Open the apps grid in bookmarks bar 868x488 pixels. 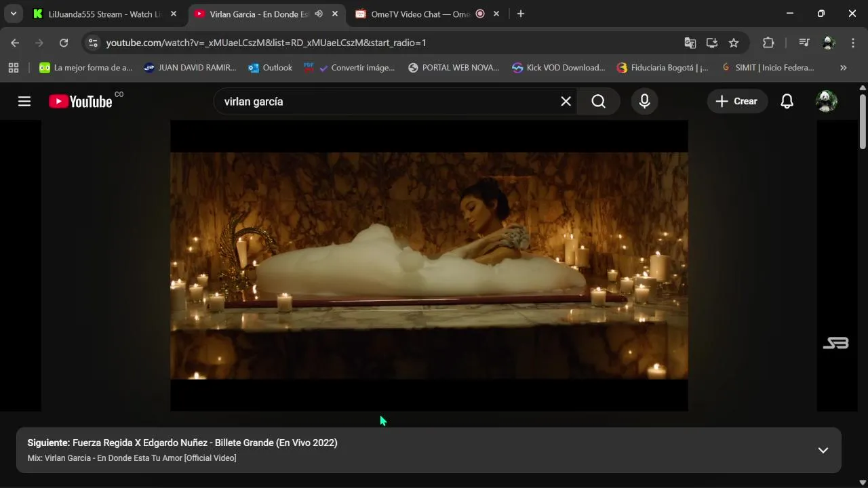[14, 68]
